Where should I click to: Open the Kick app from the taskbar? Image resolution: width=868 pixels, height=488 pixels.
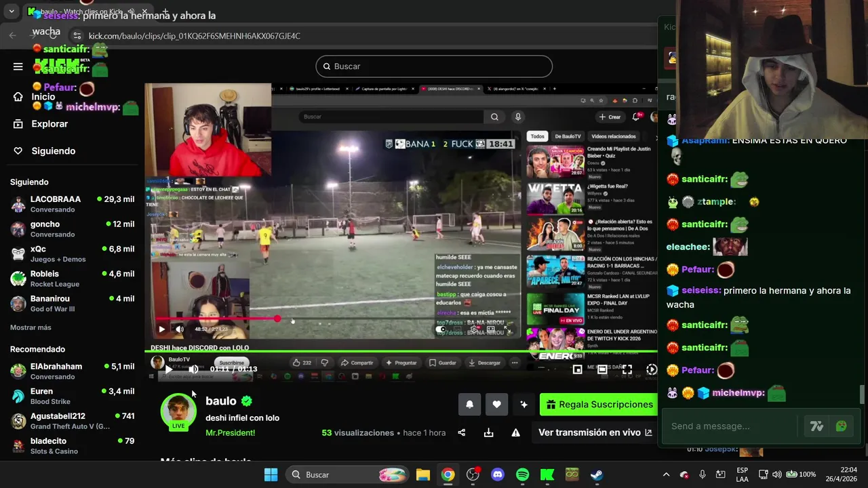pos(547,474)
